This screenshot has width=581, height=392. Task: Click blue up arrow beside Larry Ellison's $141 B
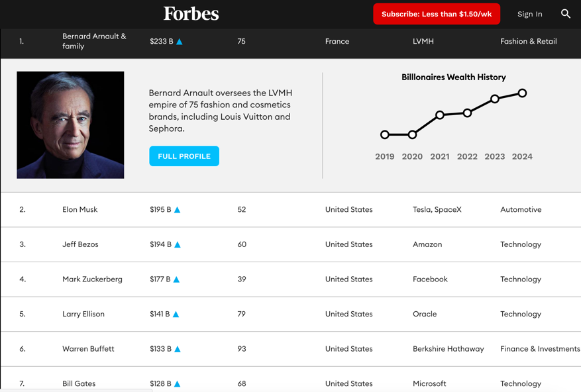[x=176, y=315]
